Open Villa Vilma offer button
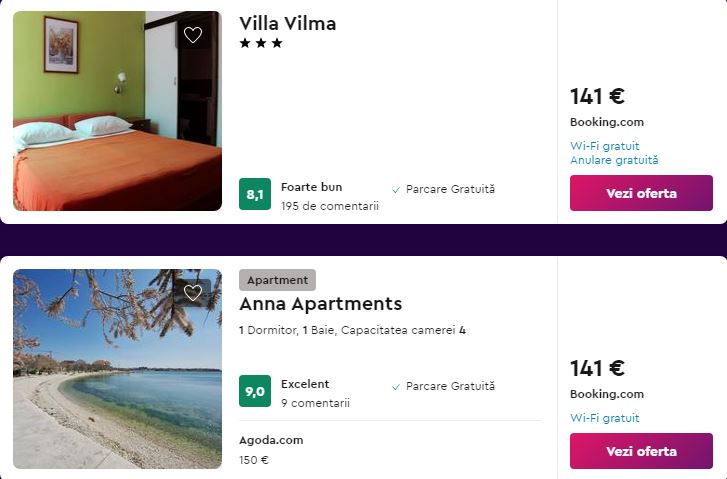 [x=641, y=193]
